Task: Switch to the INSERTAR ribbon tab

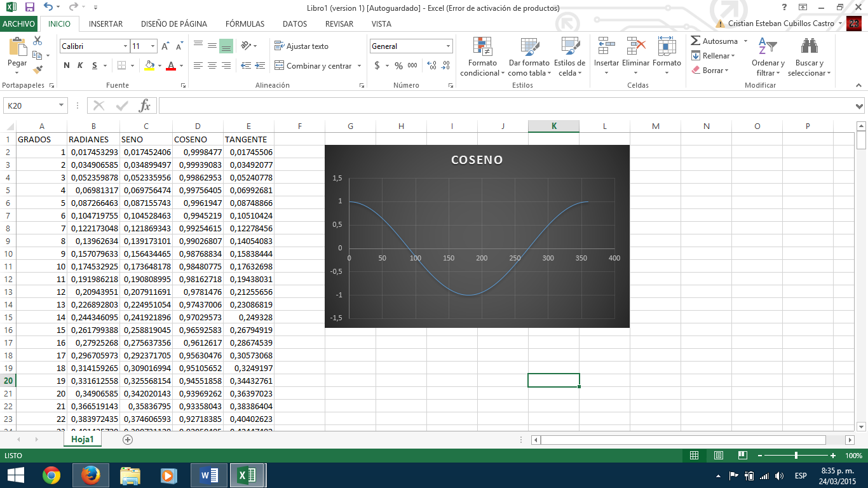Action: pyautogui.click(x=105, y=24)
